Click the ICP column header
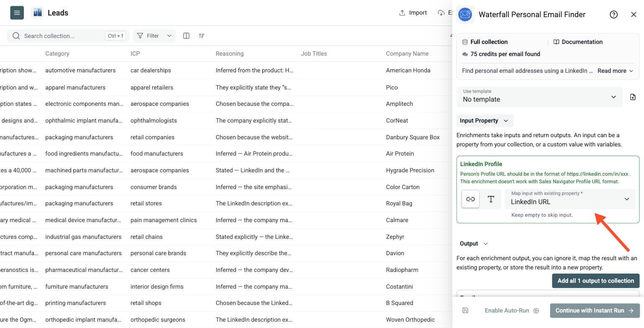Screen dimensions: 644x328 click(136, 54)
